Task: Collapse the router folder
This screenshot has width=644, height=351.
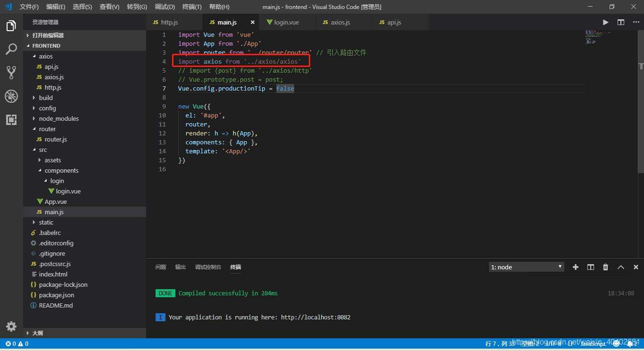Action: tap(85, 129)
